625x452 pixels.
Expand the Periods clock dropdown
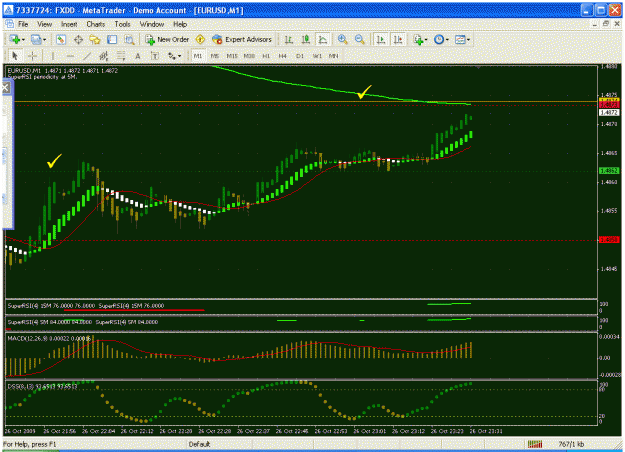coord(447,40)
